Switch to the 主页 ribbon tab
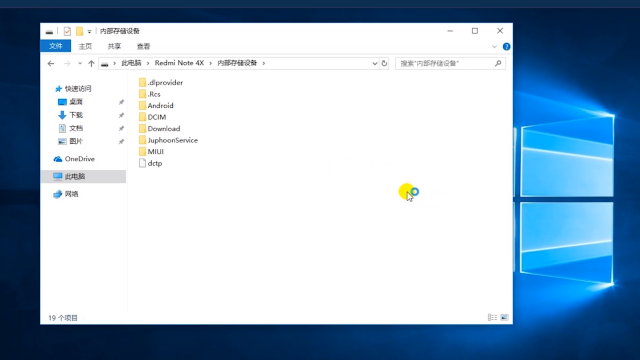This screenshot has width=640, height=360. coord(85,46)
